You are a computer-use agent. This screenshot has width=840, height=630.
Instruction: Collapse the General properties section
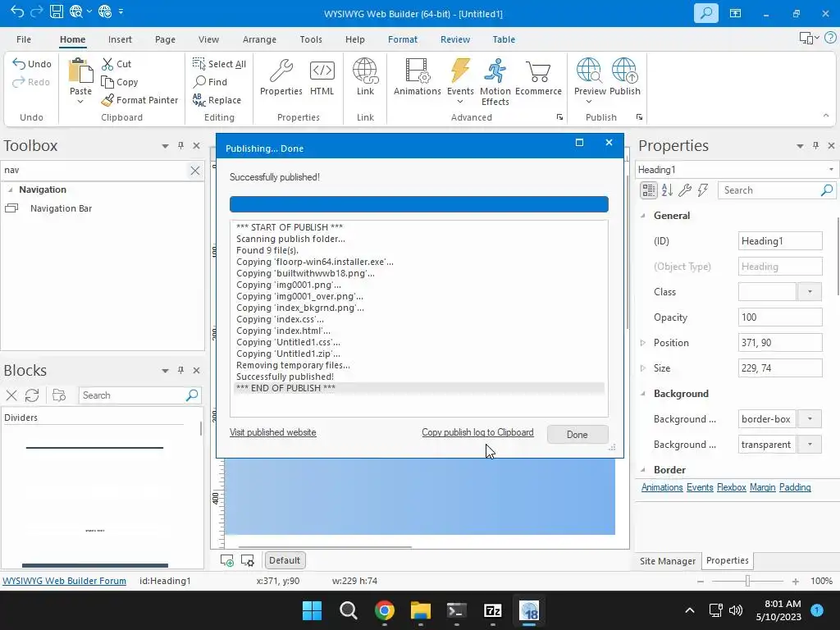[643, 216]
